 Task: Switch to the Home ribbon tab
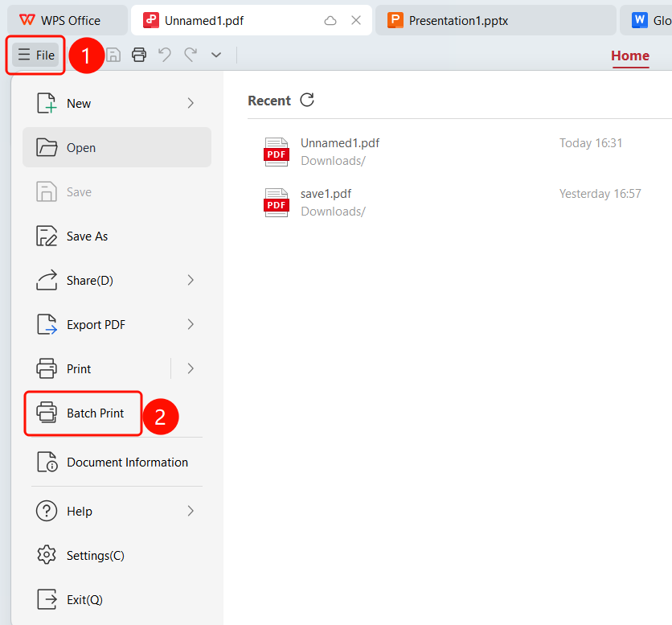[x=630, y=56]
